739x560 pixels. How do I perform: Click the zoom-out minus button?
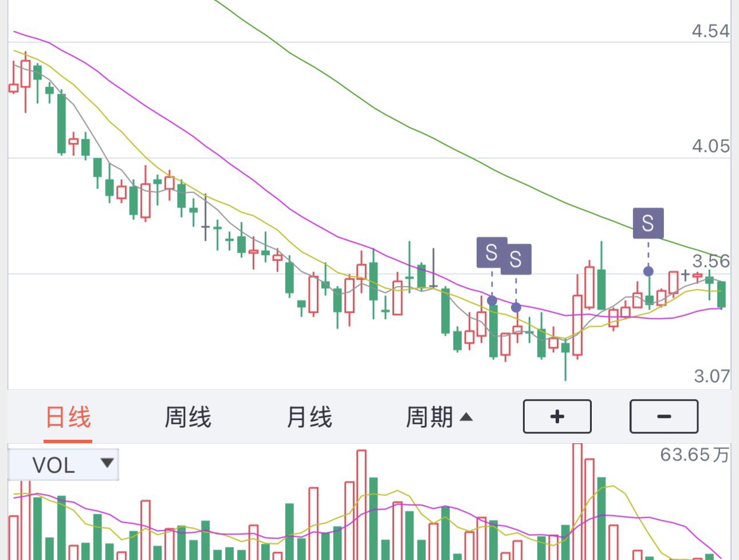tap(664, 416)
